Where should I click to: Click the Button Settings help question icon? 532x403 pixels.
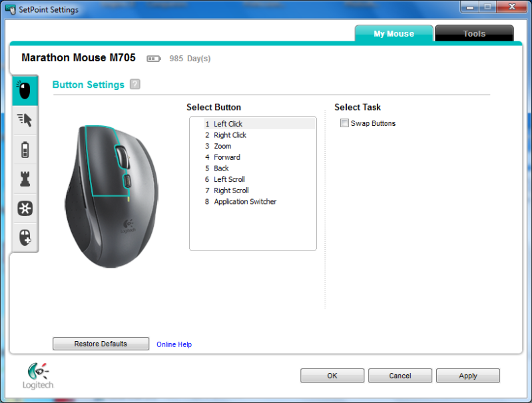pos(135,84)
